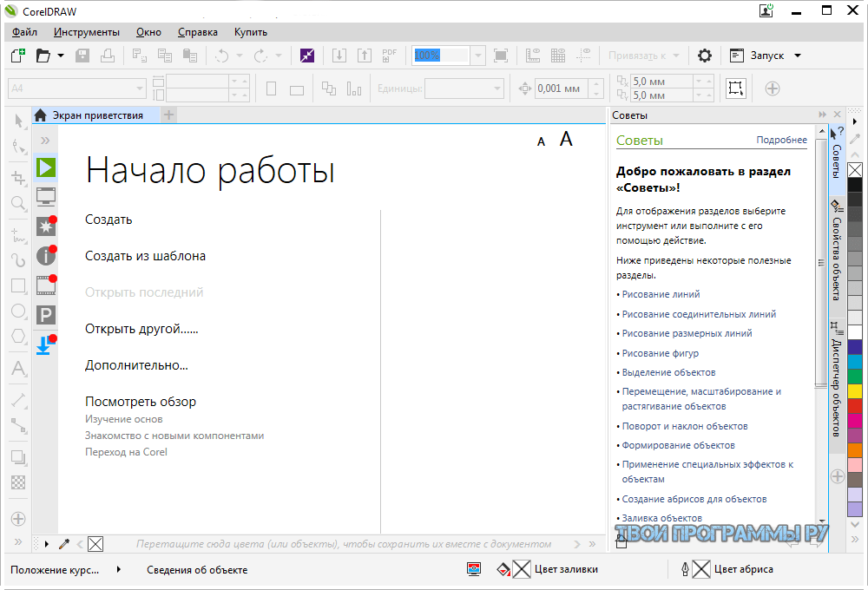
Task: Click the Full-screen preview icon
Action: [x=501, y=56]
